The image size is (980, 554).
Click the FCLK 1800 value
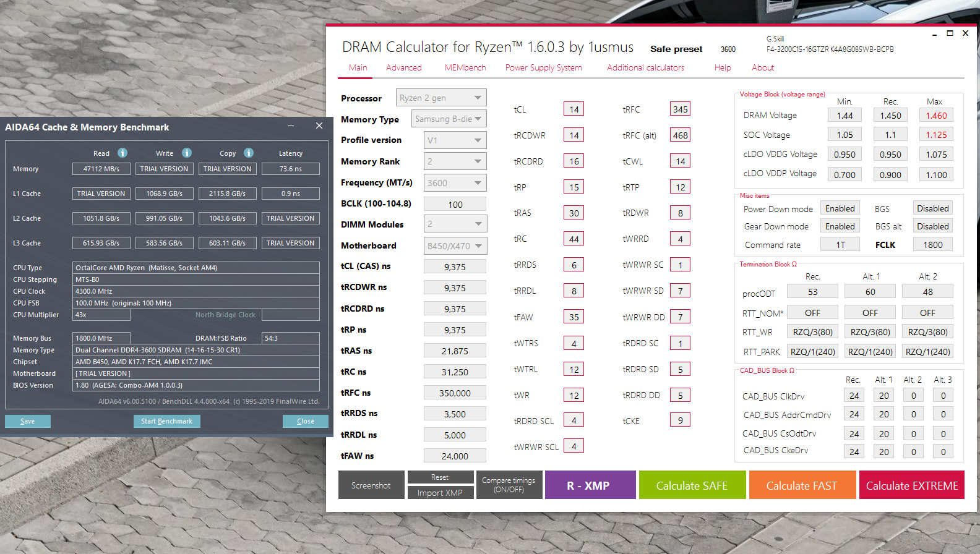(933, 244)
